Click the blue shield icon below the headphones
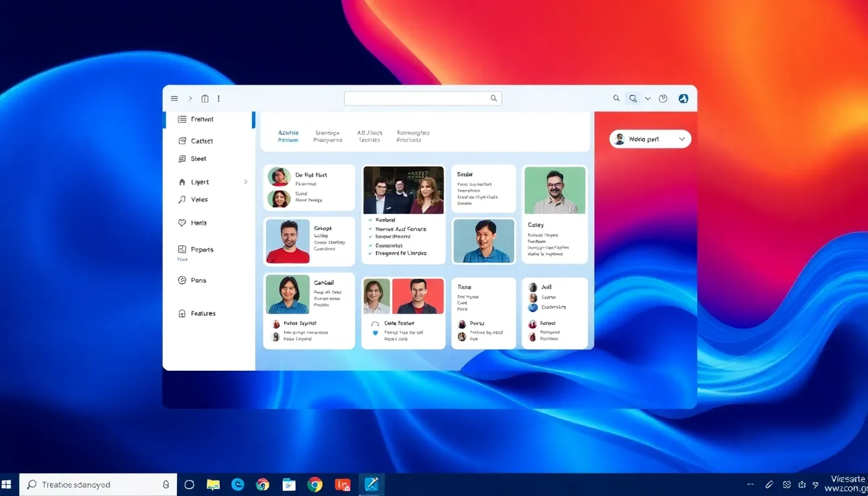This screenshot has height=496, width=868. pyautogui.click(x=375, y=333)
